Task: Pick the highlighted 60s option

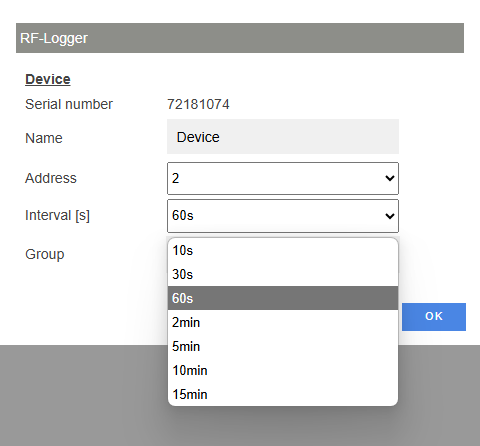Action: [x=283, y=298]
